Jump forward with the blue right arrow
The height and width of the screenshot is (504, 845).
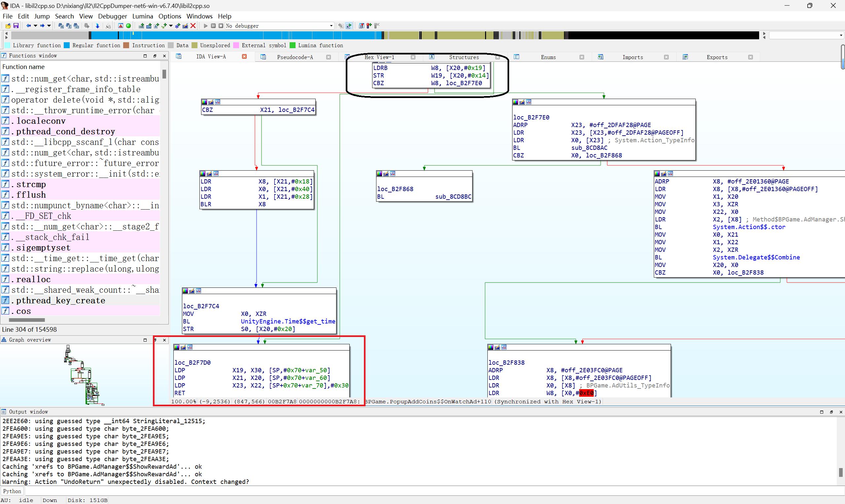tap(42, 26)
